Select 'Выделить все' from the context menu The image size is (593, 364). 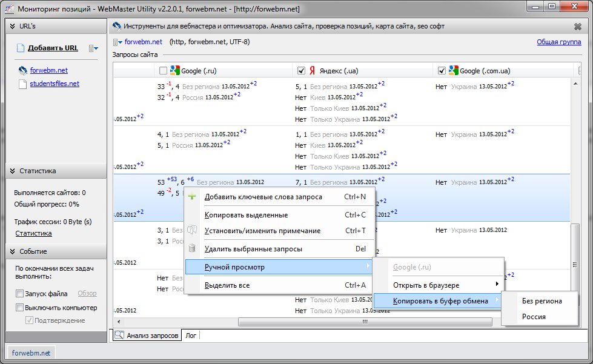(x=227, y=285)
